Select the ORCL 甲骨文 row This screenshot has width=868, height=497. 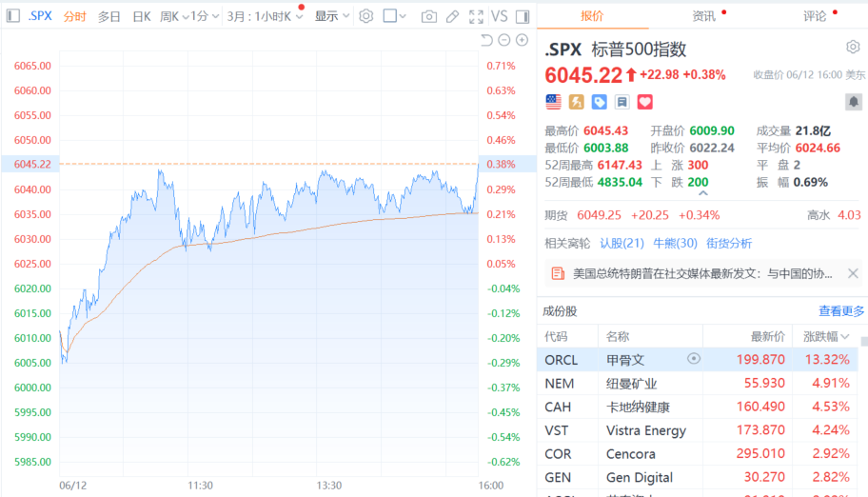(x=697, y=359)
